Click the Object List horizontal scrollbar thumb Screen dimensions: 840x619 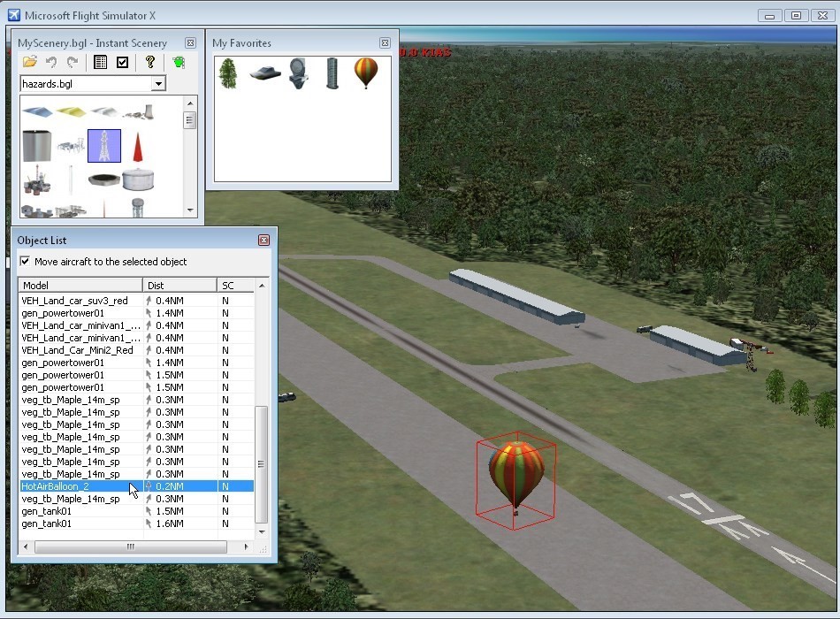click(x=130, y=546)
